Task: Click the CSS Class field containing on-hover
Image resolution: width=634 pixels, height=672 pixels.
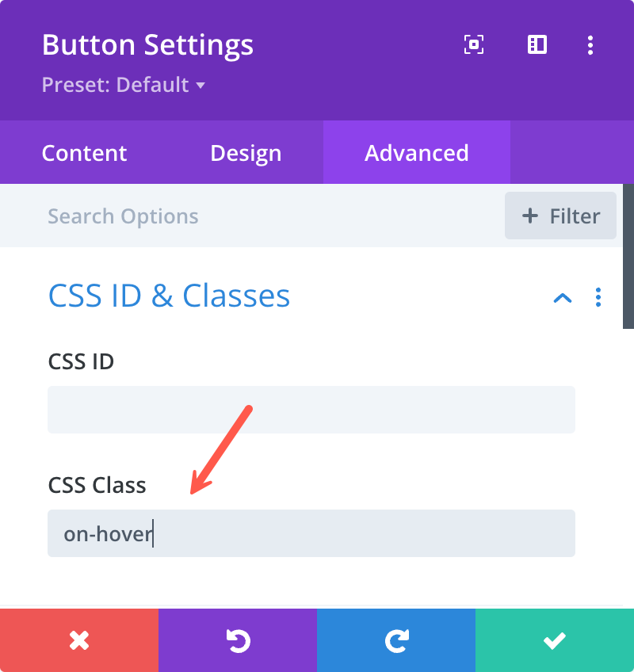Action: 311,533
